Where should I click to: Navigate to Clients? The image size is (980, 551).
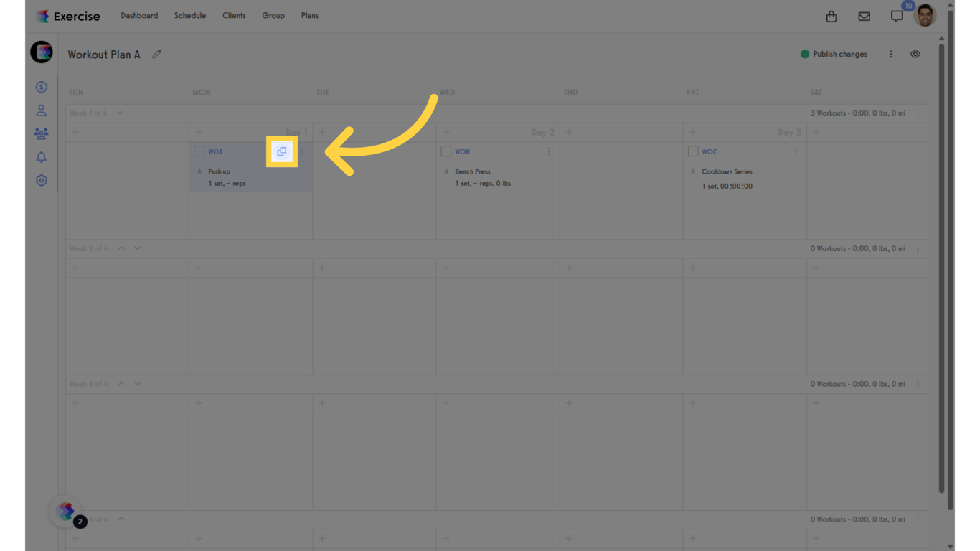tap(234, 16)
